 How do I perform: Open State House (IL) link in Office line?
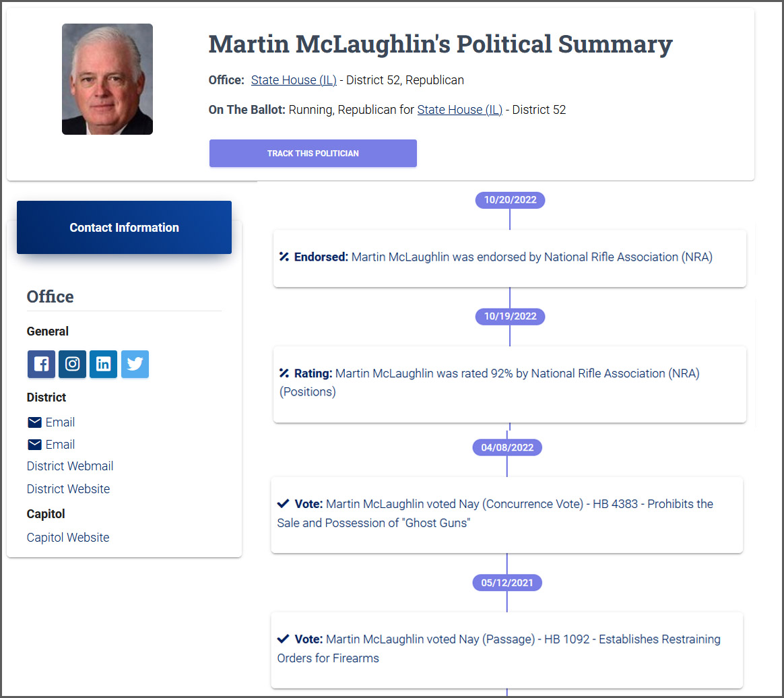click(294, 80)
